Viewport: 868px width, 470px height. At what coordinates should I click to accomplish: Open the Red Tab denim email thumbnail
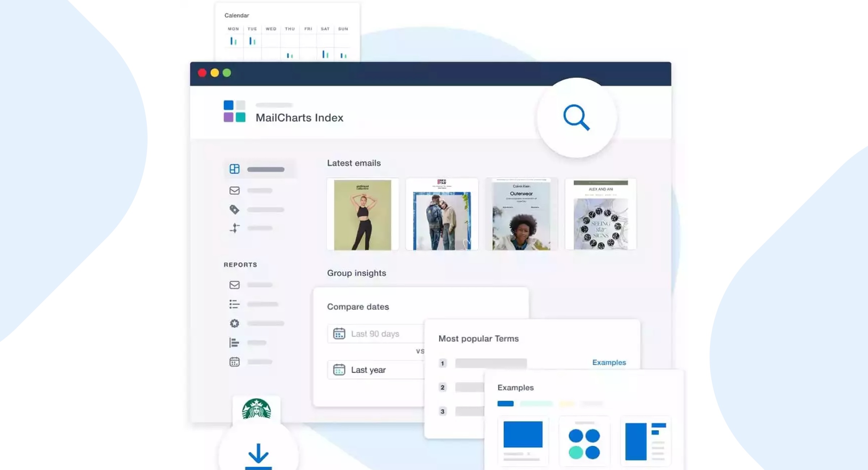tap(442, 214)
